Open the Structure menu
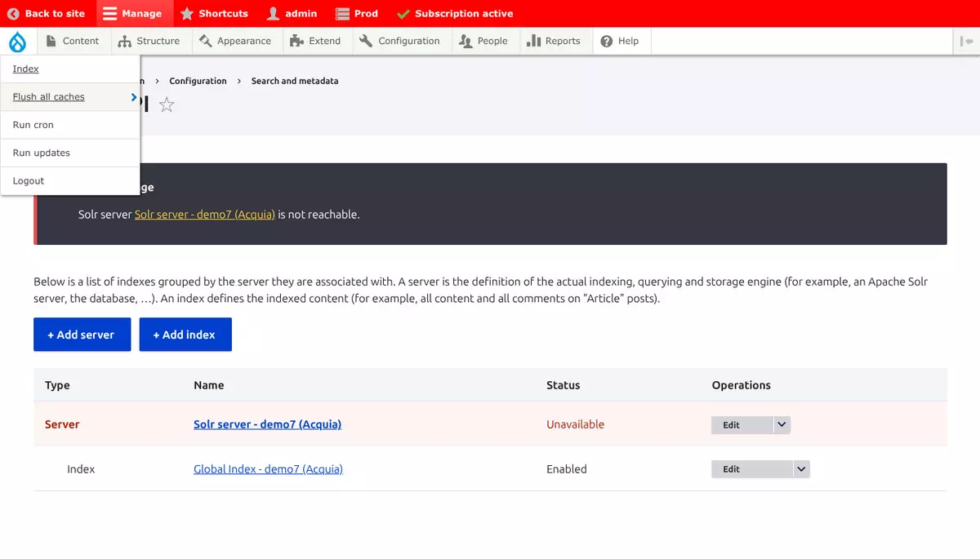 [x=149, y=41]
